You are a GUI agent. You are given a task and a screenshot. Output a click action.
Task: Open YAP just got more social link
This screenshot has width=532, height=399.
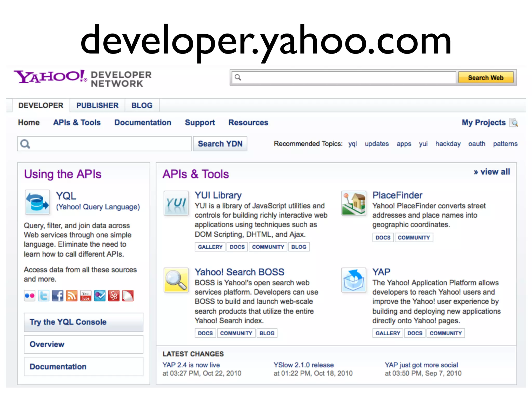point(421,365)
